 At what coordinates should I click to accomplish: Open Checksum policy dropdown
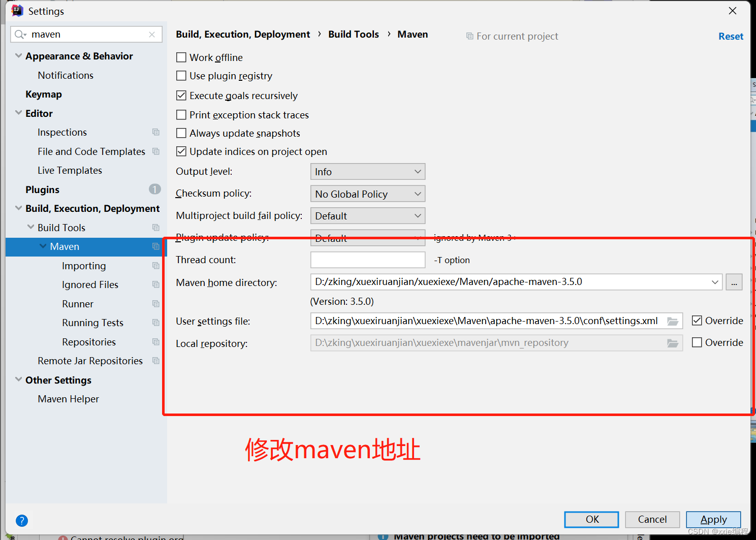point(368,194)
